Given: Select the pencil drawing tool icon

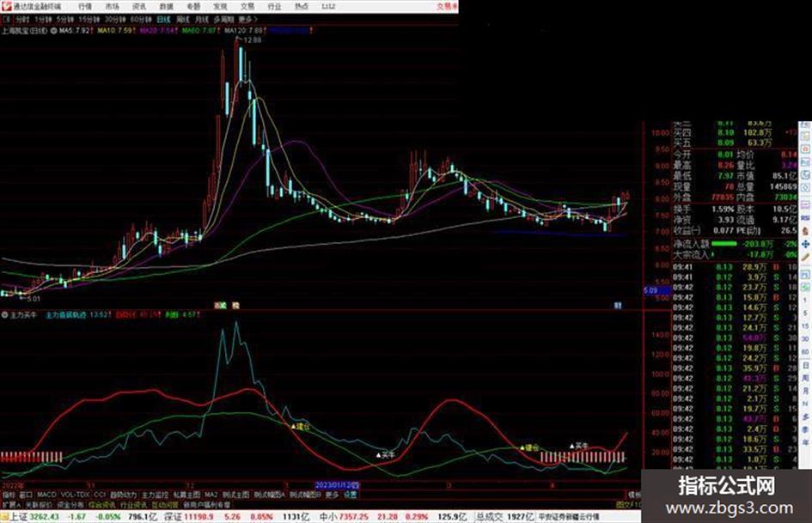Looking at the screenshot, I should coord(805,257).
